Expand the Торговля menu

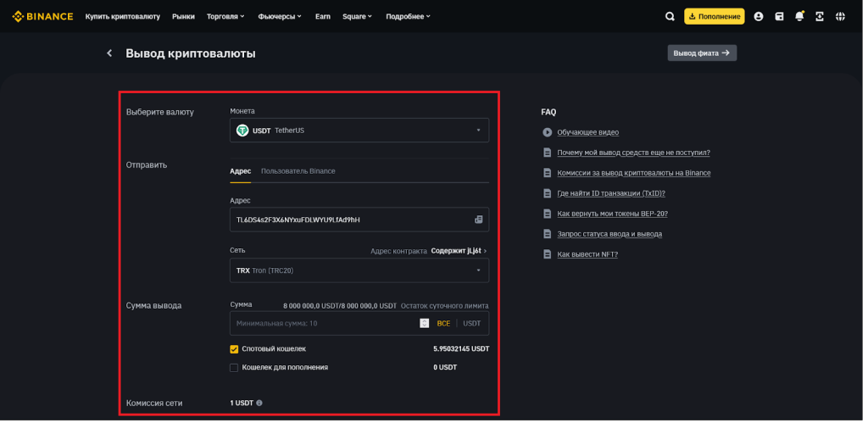(225, 16)
